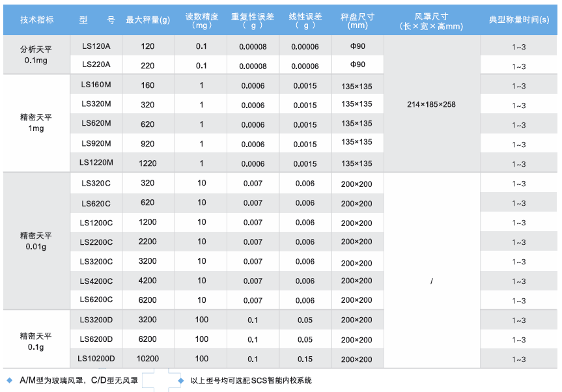562x392 pixels.
Task: Select the 精密天平 0.01g category cell
Action: (x=36, y=241)
